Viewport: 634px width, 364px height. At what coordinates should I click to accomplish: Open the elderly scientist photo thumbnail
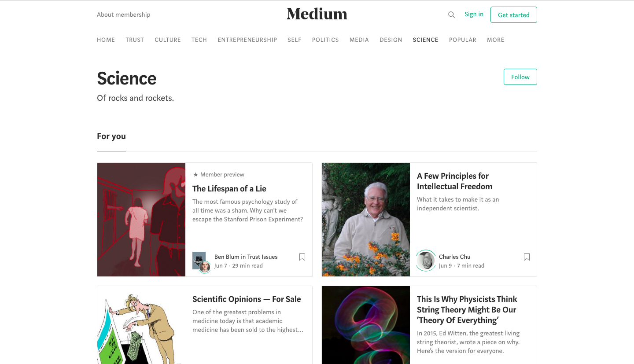(366, 220)
